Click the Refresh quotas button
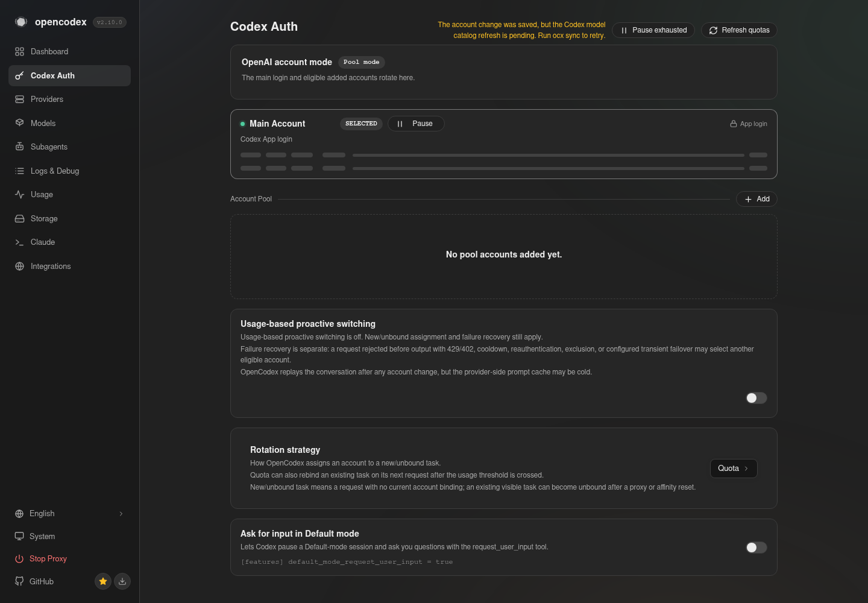 (739, 30)
